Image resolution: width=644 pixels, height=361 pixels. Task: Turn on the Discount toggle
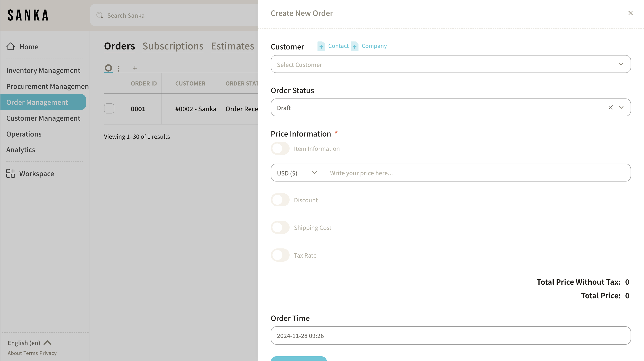tap(280, 200)
